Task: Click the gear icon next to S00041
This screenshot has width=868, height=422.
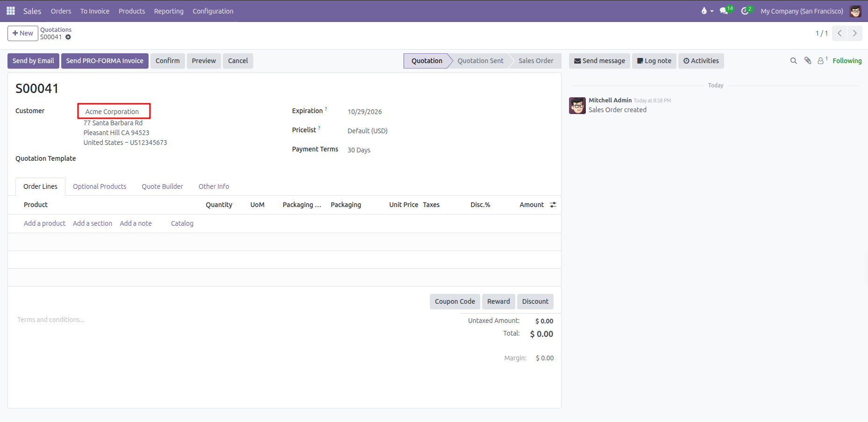Action: point(68,37)
